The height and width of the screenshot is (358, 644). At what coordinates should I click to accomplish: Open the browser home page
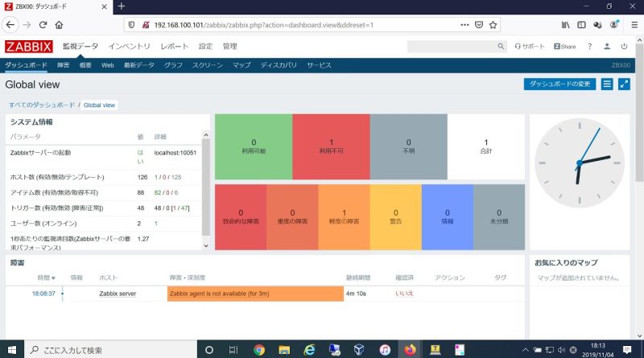click(59, 25)
